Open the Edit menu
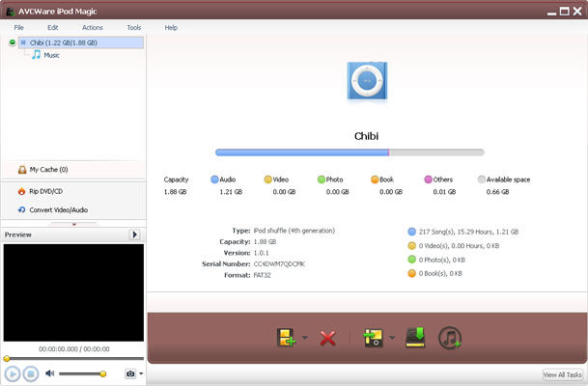Viewport: 588px width, 386px height. tap(52, 27)
